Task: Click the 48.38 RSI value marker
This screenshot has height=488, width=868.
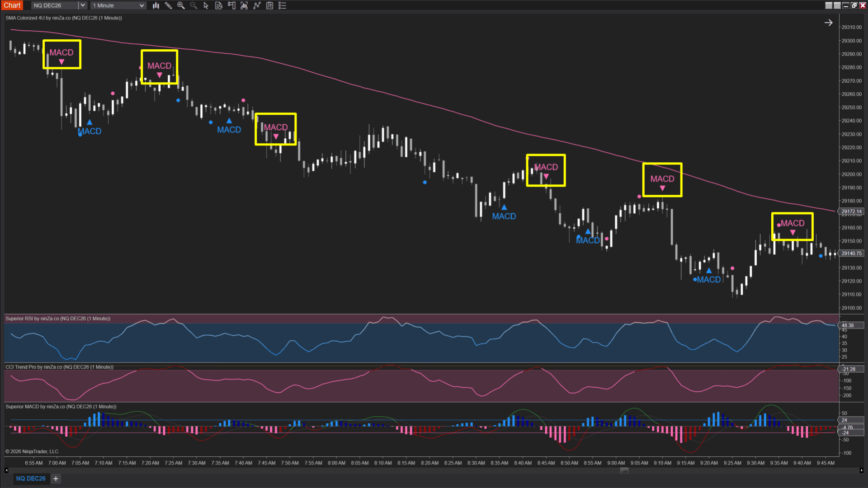Action: pos(851,325)
